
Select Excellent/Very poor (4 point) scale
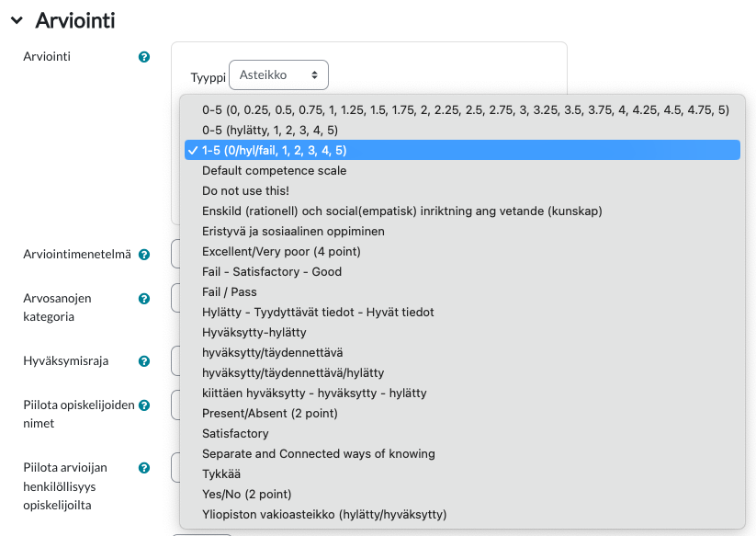[x=462, y=251]
